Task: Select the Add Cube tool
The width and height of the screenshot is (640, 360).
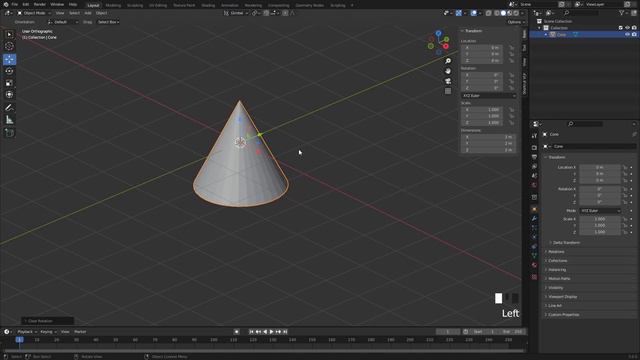Action: coord(9,133)
